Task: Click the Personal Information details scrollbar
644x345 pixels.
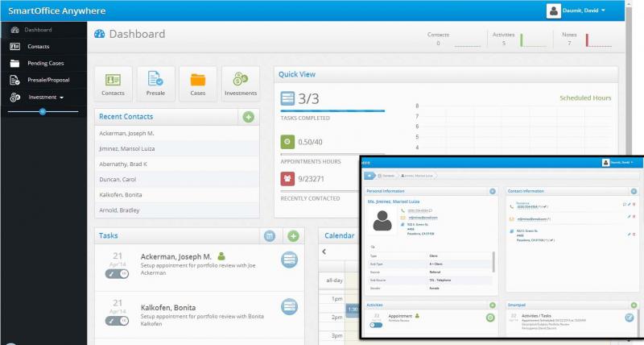Action: pyautogui.click(x=493, y=262)
